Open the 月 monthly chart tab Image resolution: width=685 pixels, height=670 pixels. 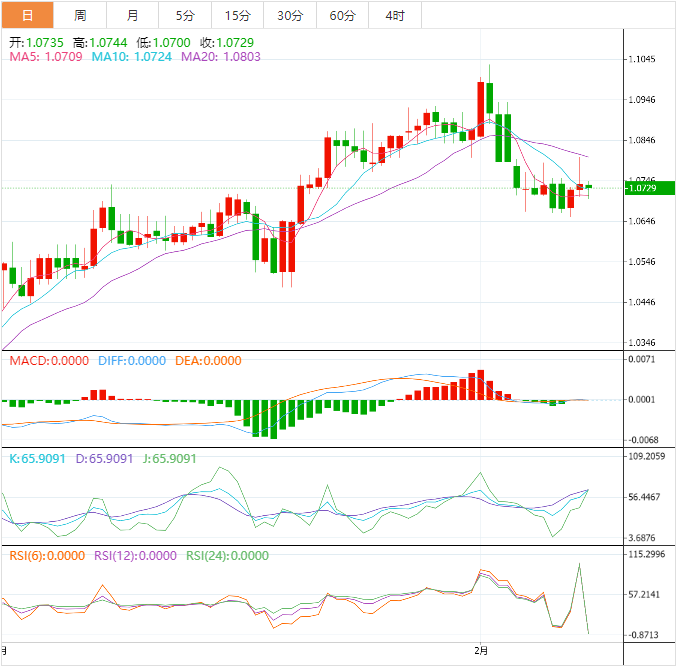coord(133,15)
